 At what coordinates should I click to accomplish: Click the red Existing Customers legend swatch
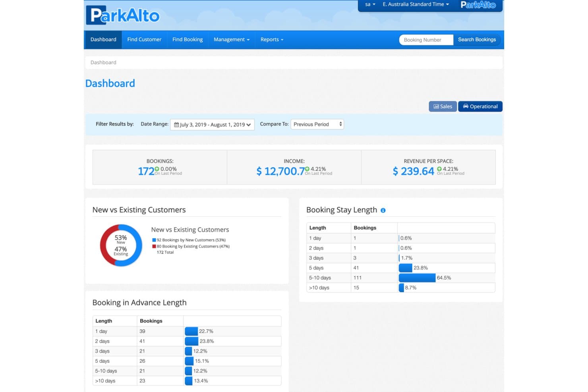point(154,246)
